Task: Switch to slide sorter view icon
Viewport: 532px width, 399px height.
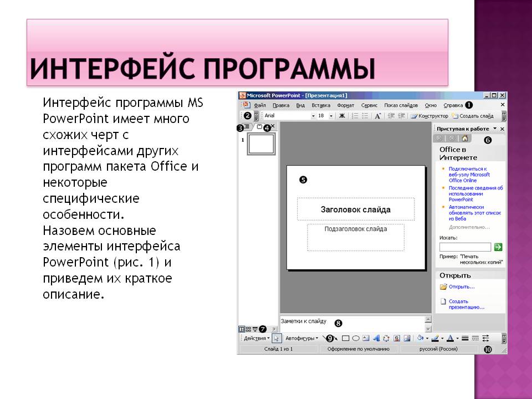Action: click(248, 329)
